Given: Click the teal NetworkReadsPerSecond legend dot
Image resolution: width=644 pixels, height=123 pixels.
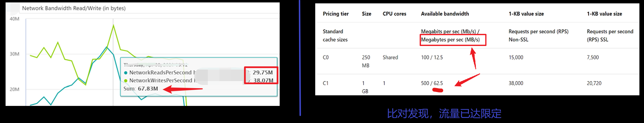Looking at the screenshot, I should pos(126,73).
